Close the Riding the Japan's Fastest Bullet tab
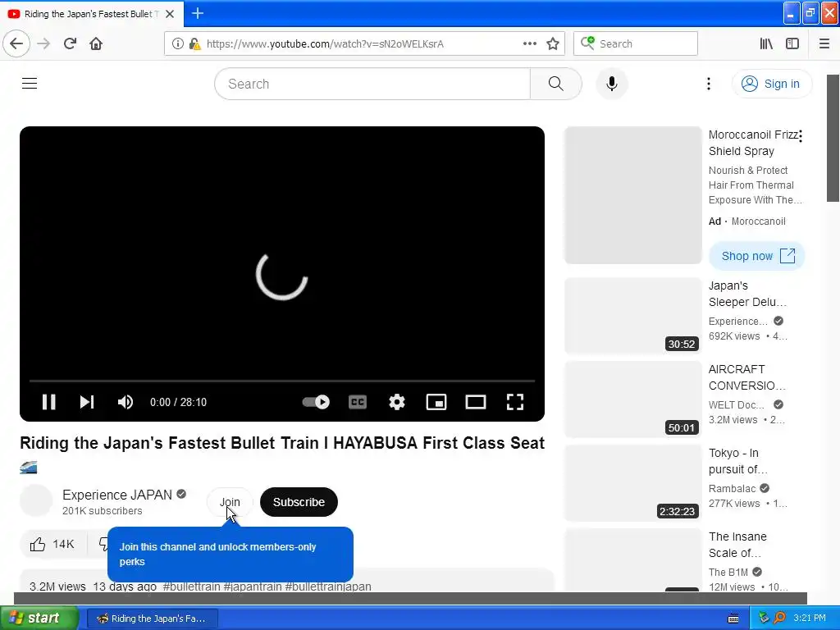840x630 pixels. [x=170, y=14]
